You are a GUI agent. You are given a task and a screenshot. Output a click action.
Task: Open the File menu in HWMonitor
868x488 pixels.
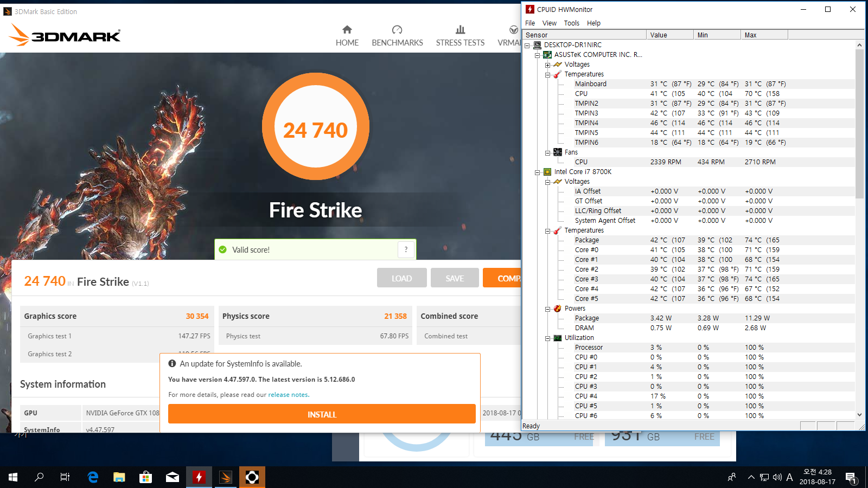click(x=530, y=23)
